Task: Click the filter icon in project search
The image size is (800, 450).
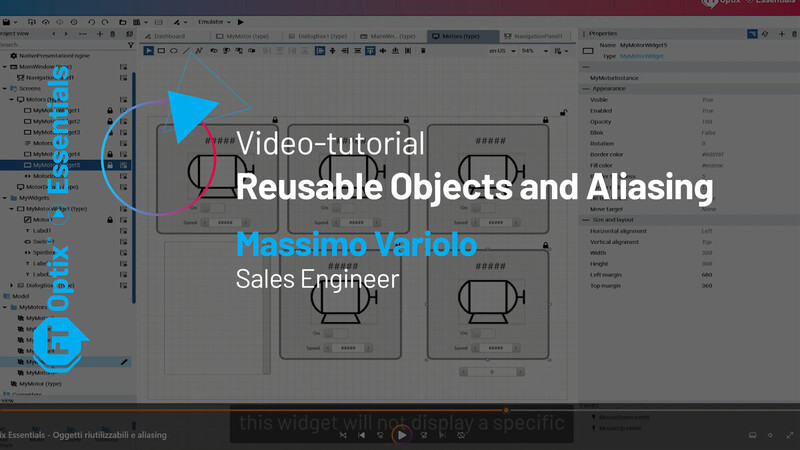Action: (x=131, y=45)
